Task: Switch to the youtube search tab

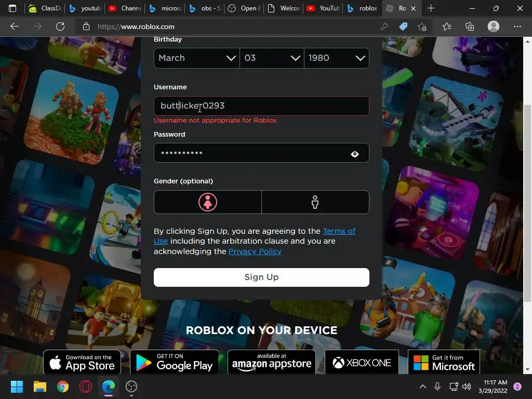Action: coord(85,8)
